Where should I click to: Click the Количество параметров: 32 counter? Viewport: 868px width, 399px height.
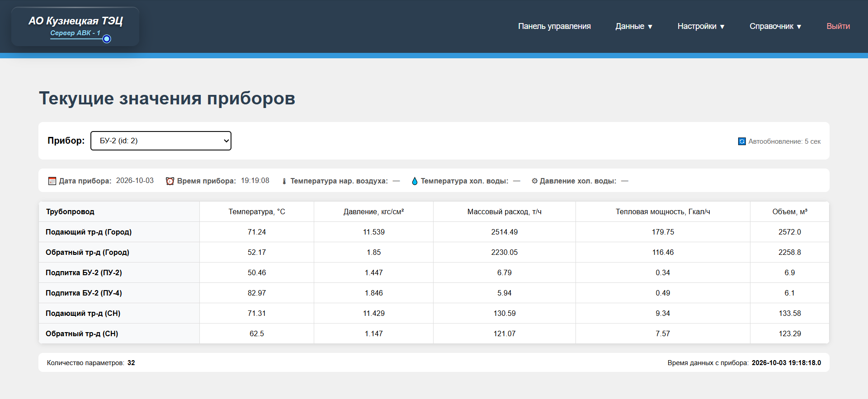pyautogui.click(x=91, y=363)
